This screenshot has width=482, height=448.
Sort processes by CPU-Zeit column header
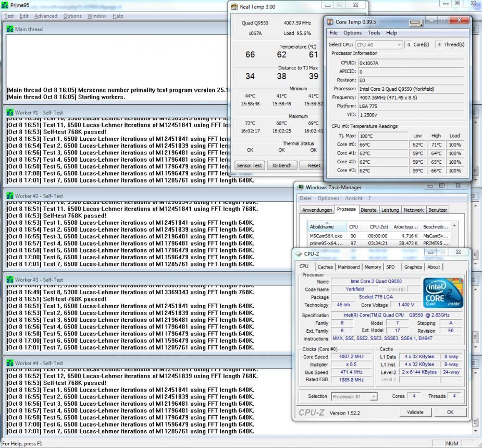pyautogui.click(x=376, y=227)
